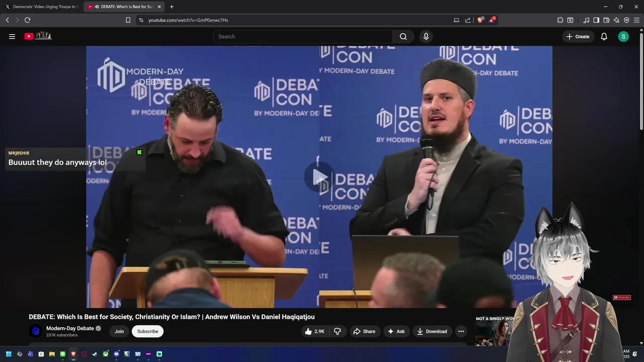Click the share page icon in address bar
Viewport: 644px width, 362px height.
[x=468, y=20]
